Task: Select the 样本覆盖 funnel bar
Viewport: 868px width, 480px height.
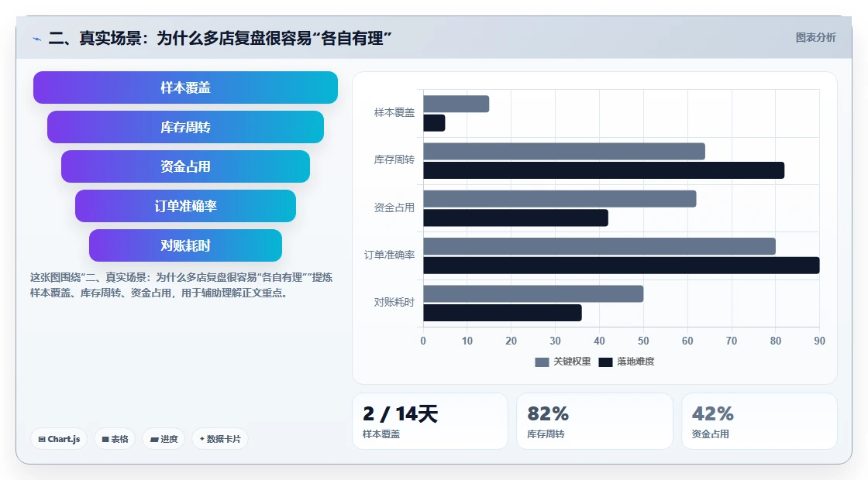Action: tap(185, 87)
